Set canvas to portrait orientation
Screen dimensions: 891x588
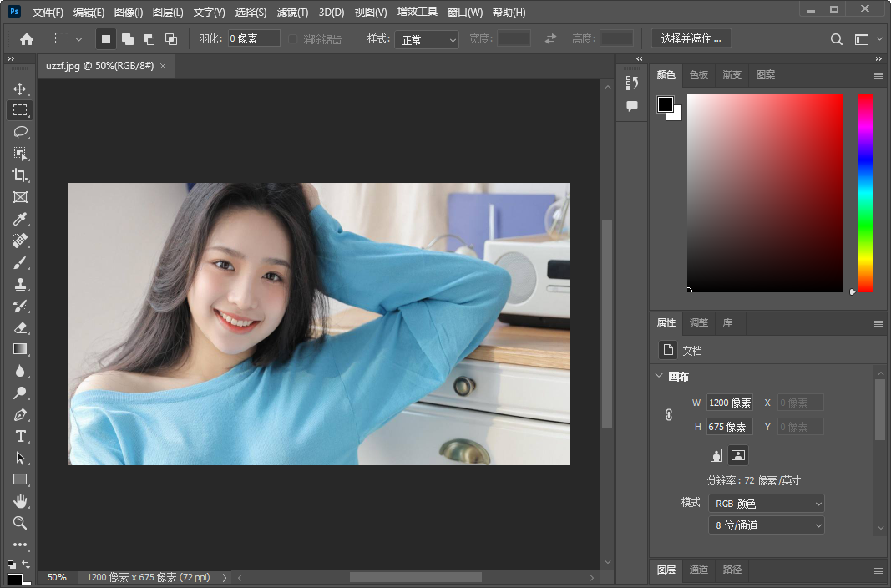(x=716, y=455)
